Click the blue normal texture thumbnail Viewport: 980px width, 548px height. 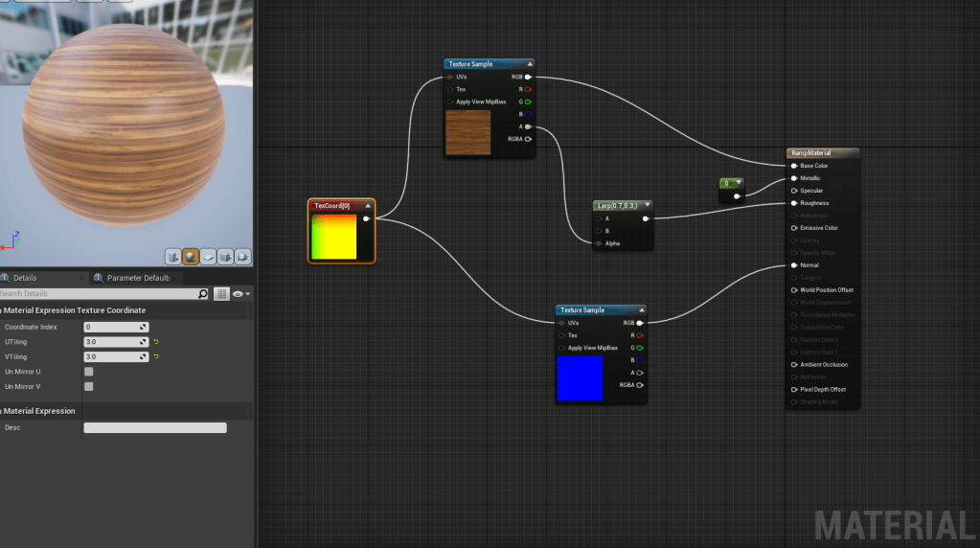[x=580, y=377]
